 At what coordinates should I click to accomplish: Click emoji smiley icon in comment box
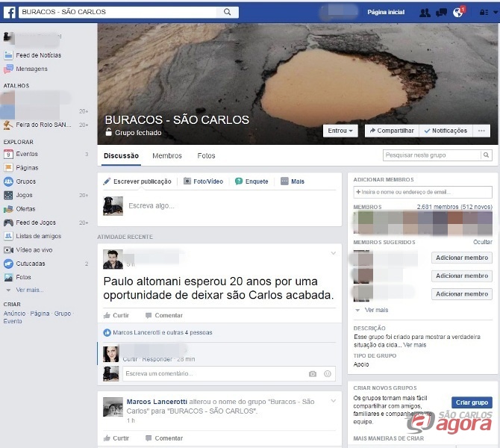tap(328, 374)
